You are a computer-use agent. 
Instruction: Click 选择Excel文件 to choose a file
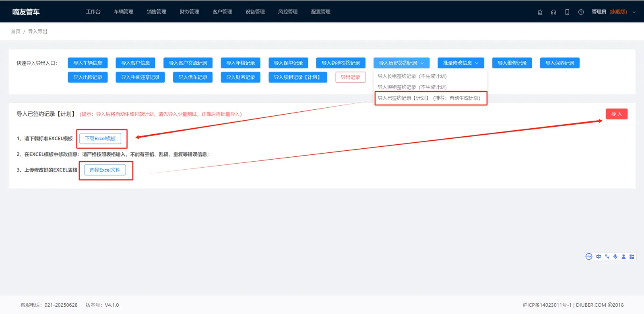[x=105, y=170]
